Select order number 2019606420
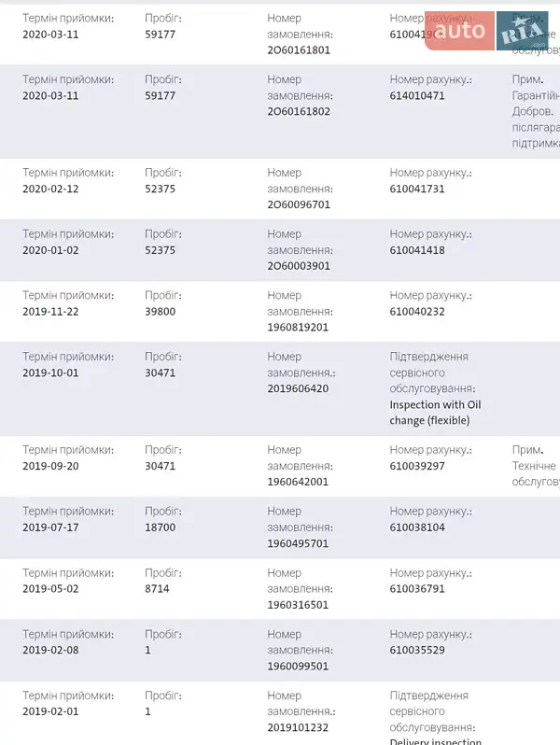Viewport: 560px width, 745px height. (298, 388)
